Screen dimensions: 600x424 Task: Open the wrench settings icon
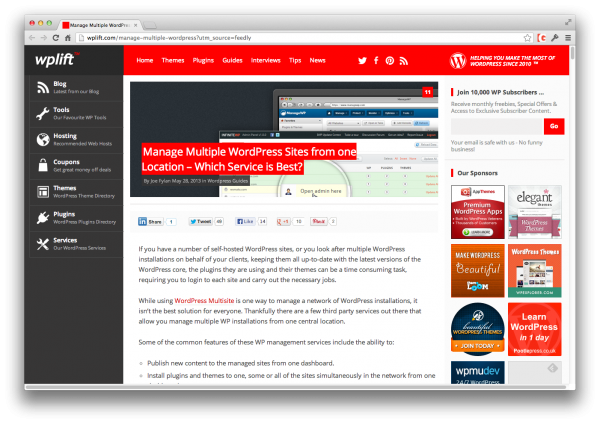point(555,38)
